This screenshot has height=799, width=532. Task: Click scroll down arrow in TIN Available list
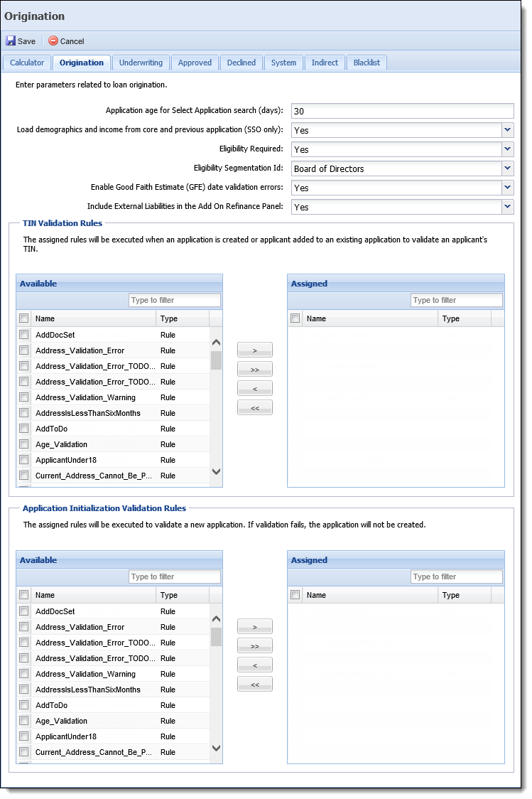216,471
